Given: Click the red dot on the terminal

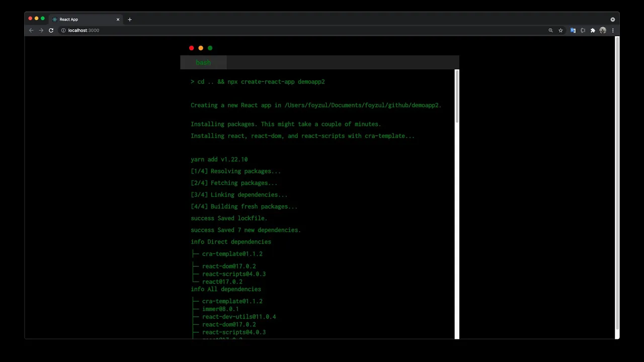Looking at the screenshot, I should click(191, 48).
